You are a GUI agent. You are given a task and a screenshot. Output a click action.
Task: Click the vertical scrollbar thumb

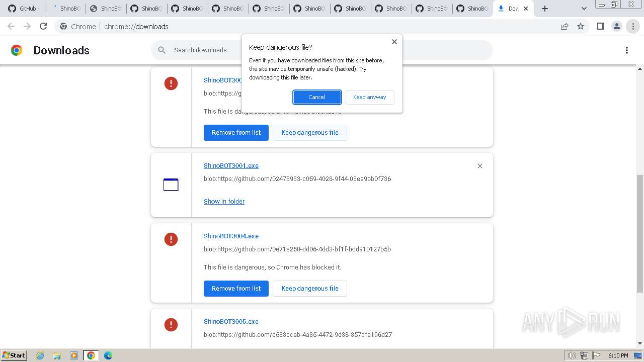(640, 233)
